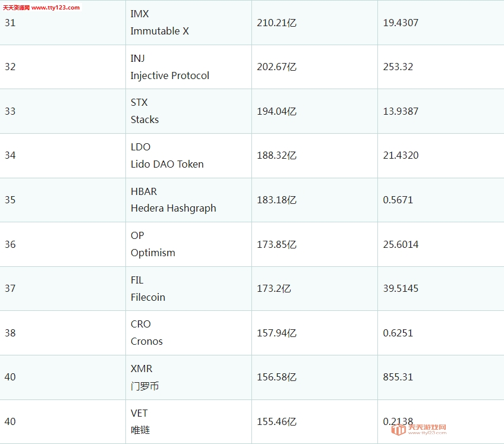
Task: Select the price 0.2138
Action: [398, 421]
